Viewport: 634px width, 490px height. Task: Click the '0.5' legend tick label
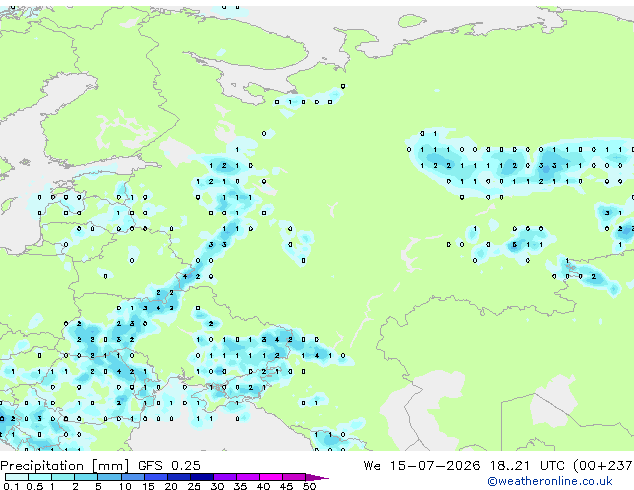(34, 486)
